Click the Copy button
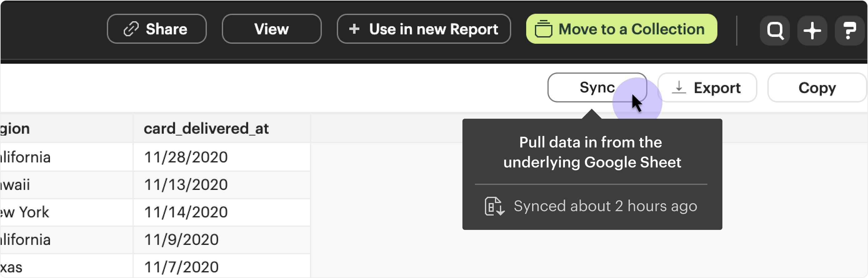 pyautogui.click(x=817, y=87)
